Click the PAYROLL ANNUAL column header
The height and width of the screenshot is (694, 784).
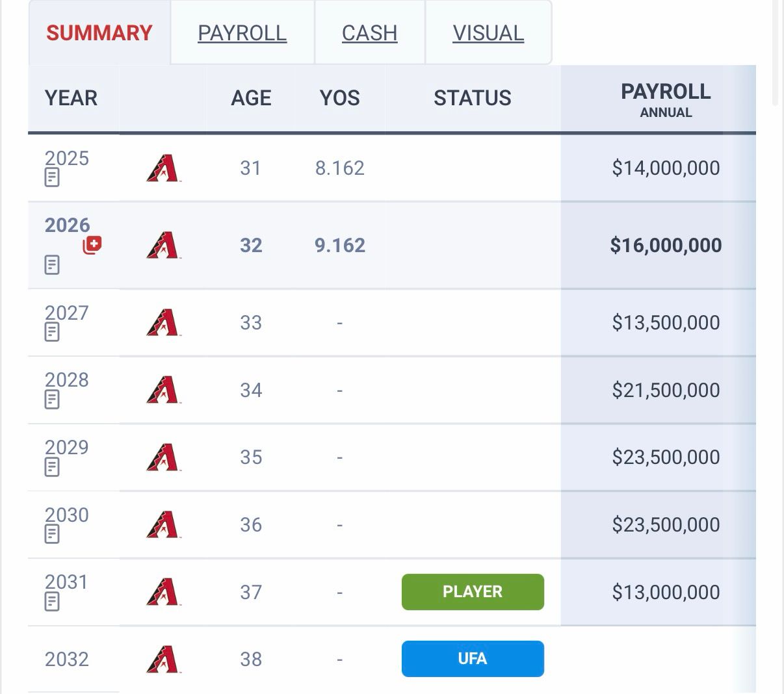[666, 99]
